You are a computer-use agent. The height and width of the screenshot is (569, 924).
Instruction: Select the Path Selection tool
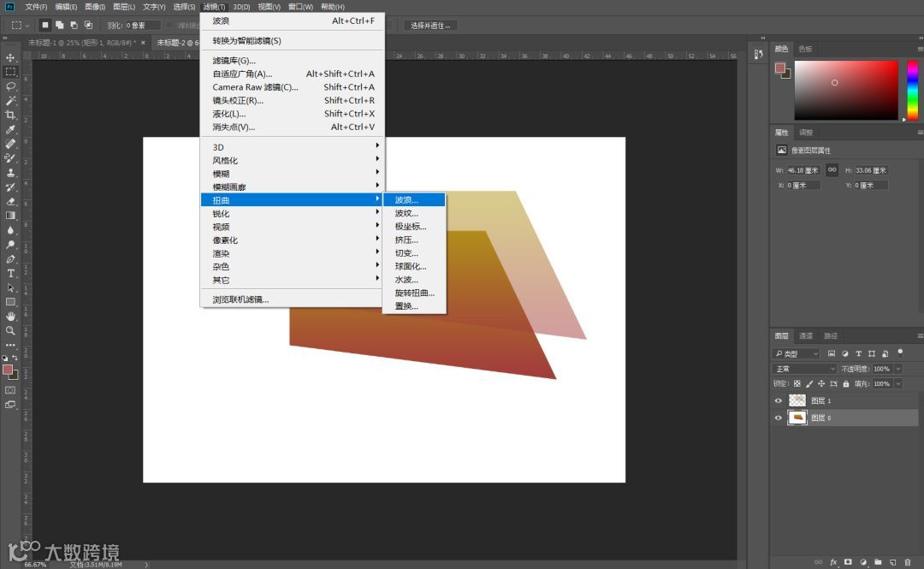pyautogui.click(x=10, y=287)
